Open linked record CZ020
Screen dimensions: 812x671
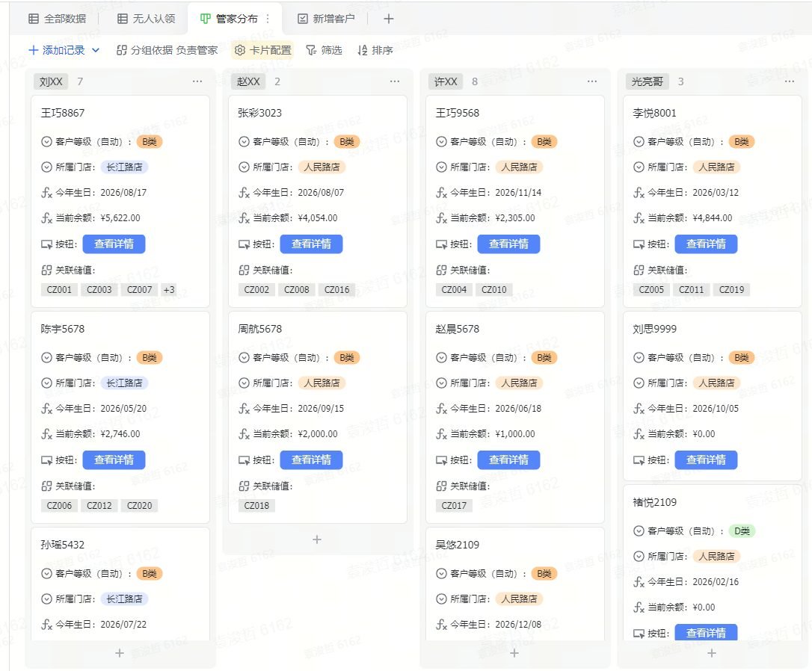coord(139,505)
